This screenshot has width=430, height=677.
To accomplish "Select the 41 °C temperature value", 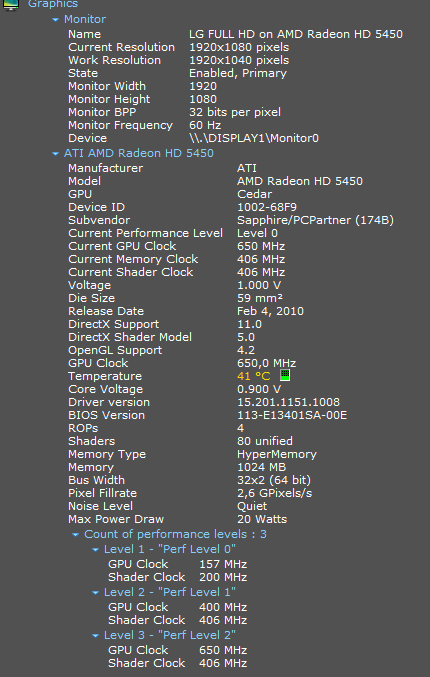I will point(253,376).
